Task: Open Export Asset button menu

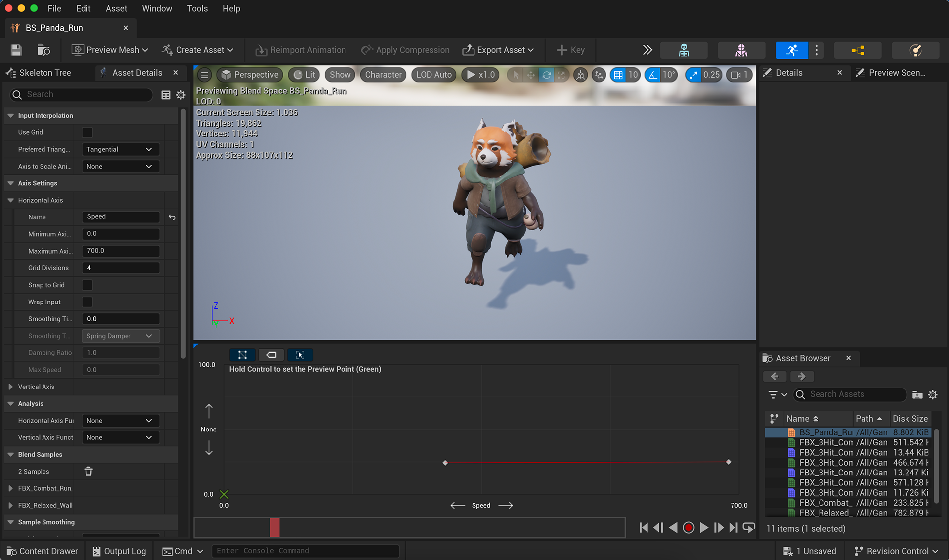Action: 498,50
